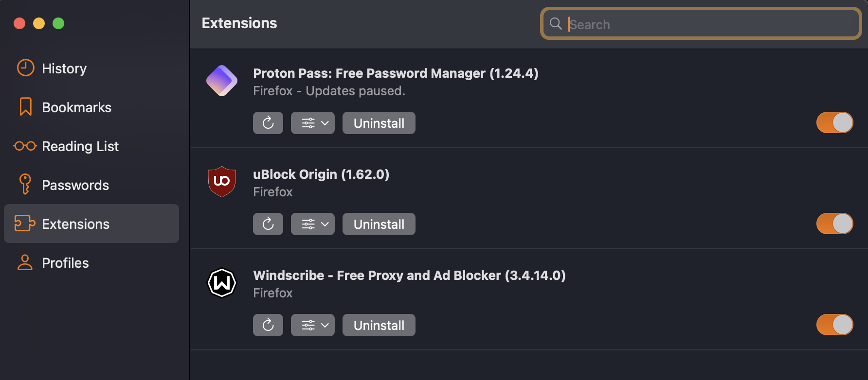Go to the Passwords section
This screenshot has height=380, width=868.
click(x=75, y=185)
